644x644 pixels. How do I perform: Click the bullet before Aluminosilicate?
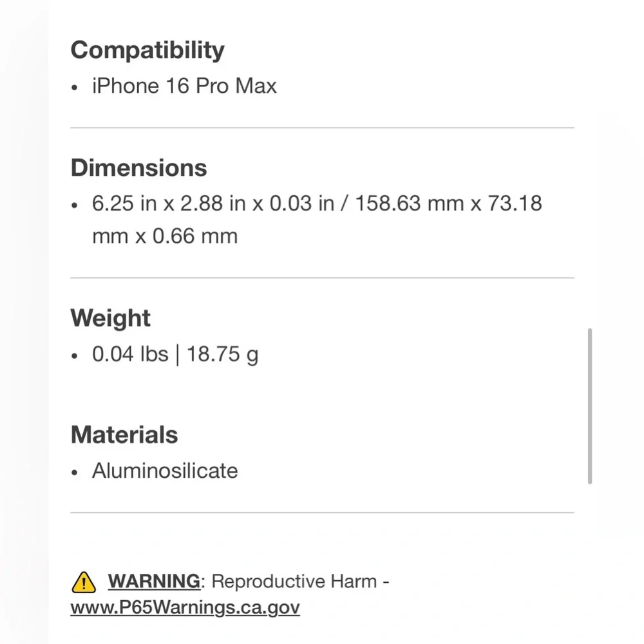tap(74, 473)
